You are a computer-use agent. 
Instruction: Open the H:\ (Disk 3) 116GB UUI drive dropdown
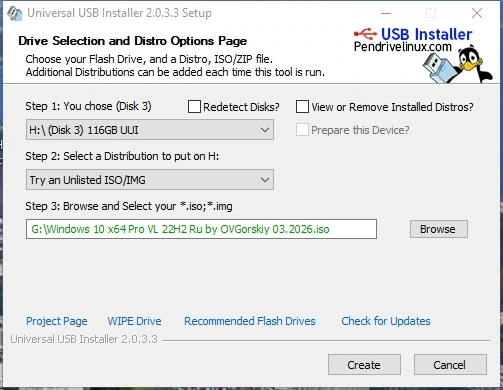click(150, 130)
